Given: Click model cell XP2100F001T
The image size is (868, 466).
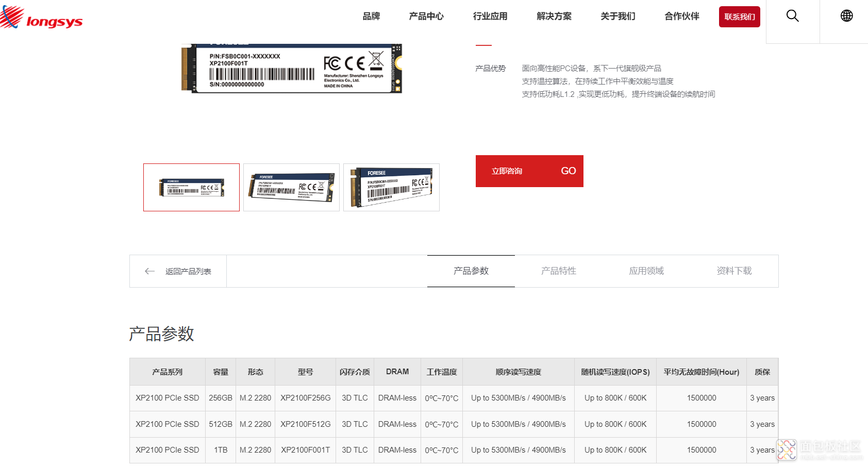Looking at the screenshot, I should [x=306, y=450].
